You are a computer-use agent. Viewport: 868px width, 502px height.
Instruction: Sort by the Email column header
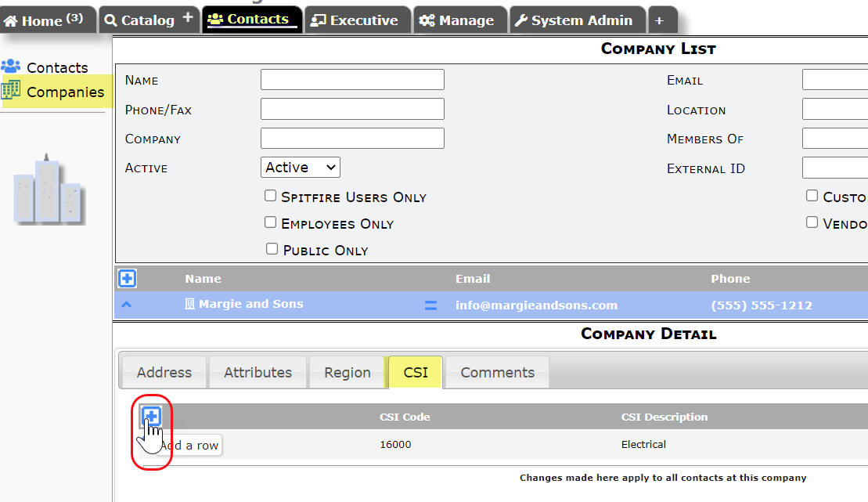pos(473,279)
